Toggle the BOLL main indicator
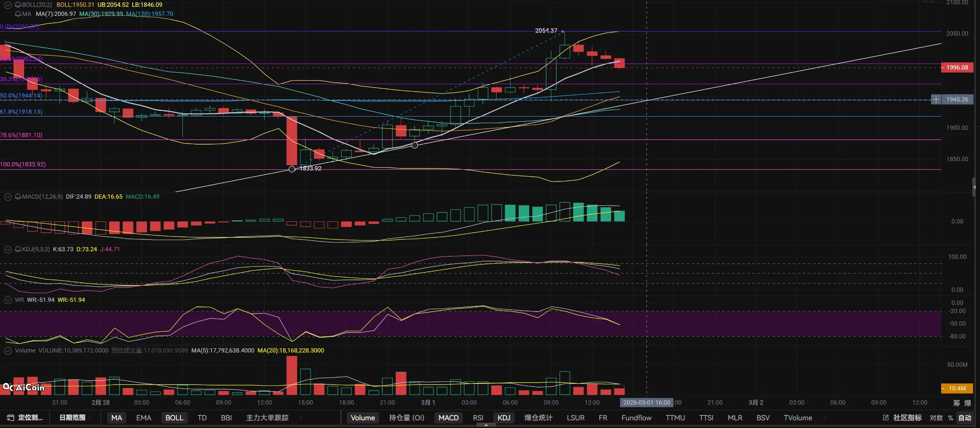 174,418
